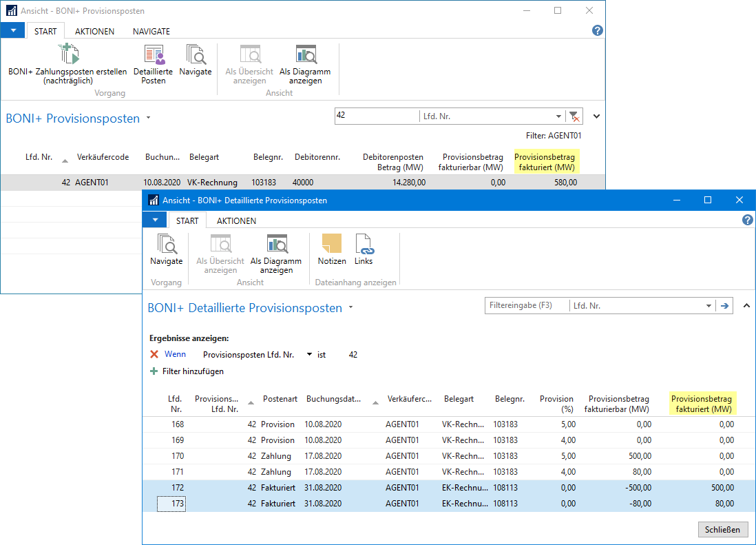The image size is (756, 545).
Task: Remove the Provisionsposten Lfd. Nr. filter
Action: [154, 354]
